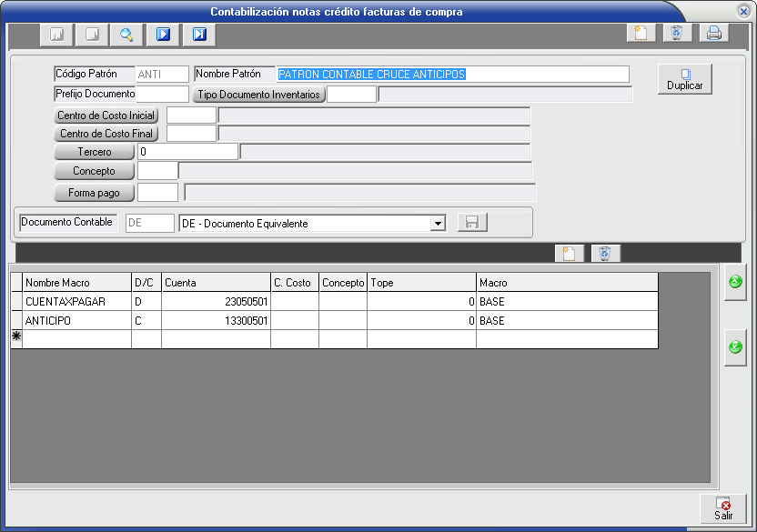Viewport: 757px width, 532px height.
Task: Click new row icon above the grid
Action: click(x=569, y=254)
